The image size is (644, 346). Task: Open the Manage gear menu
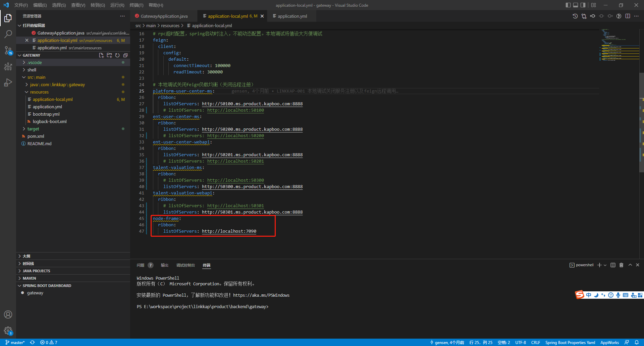(x=8, y=331)
